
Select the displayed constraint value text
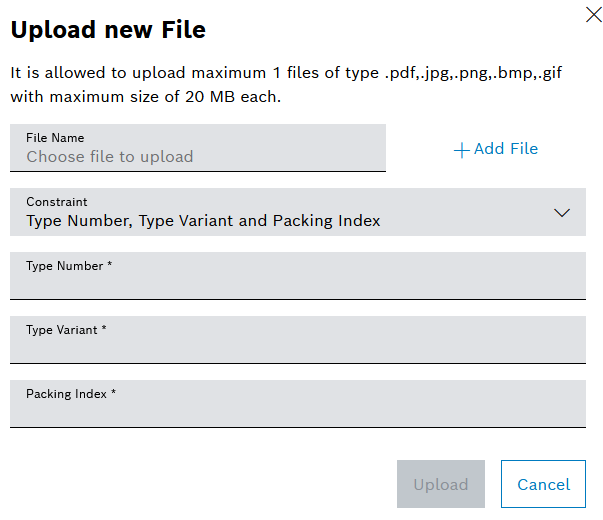click(203, 221)
